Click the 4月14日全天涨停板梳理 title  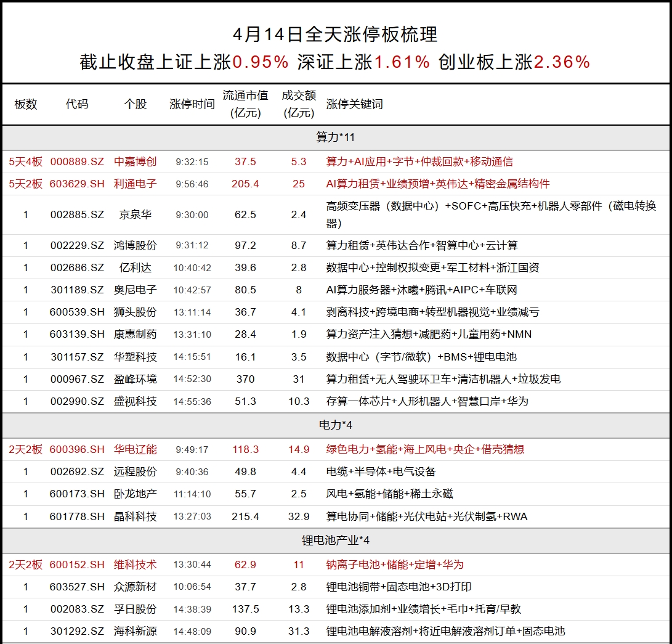[x=336, y=34]
